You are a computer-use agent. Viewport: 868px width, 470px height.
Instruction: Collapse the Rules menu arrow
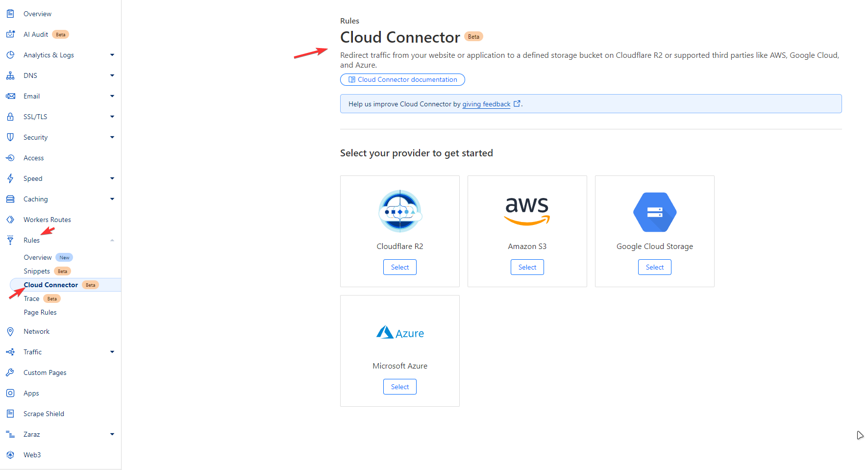click(x=112, y=240)
